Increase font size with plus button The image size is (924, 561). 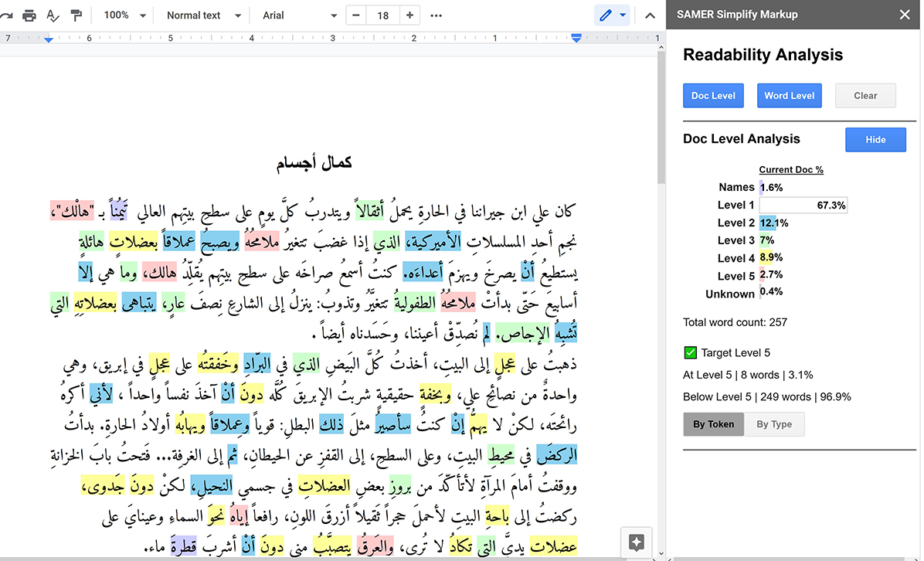tap(409, 15)
